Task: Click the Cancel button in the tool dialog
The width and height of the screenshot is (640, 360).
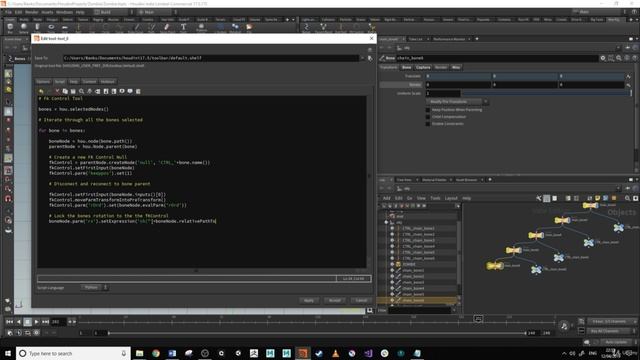Action: pyautogui.click(x=361, y=300)
